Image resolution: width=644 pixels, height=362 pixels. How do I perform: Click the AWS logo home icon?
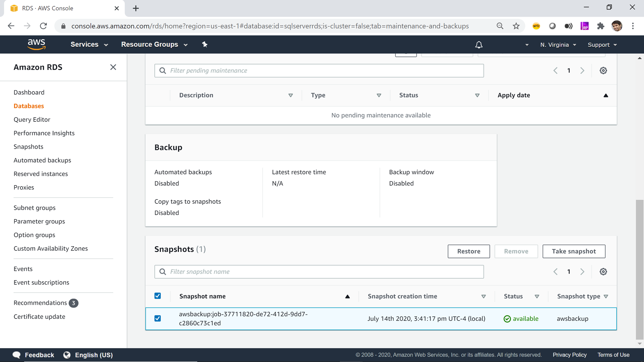pos(36,44)
